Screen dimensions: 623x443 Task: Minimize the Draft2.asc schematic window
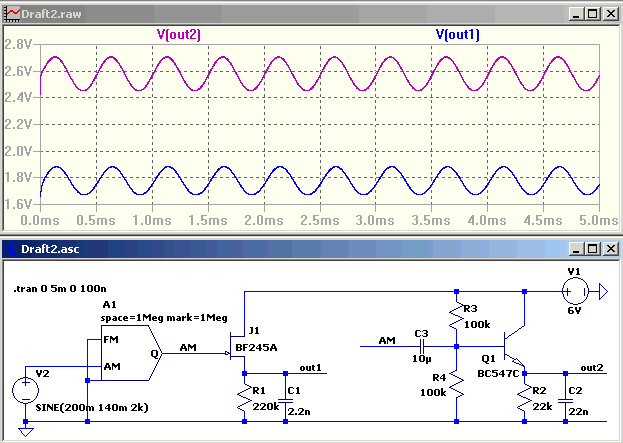tap(576, 249)
